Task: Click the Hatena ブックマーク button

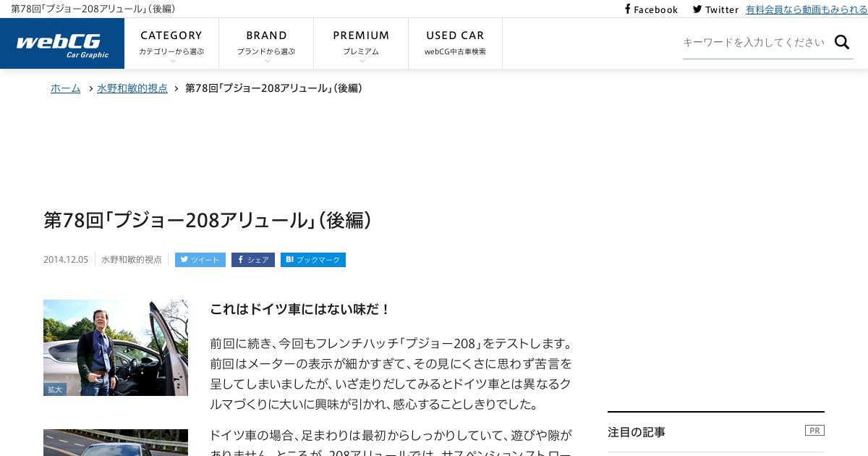Action: click(313, 260)
